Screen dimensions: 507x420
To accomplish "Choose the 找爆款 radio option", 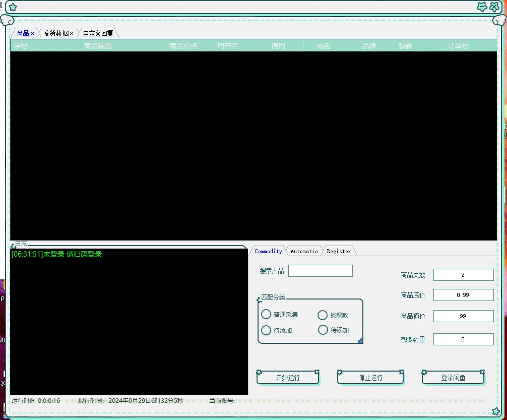I will tap(323, 316).
